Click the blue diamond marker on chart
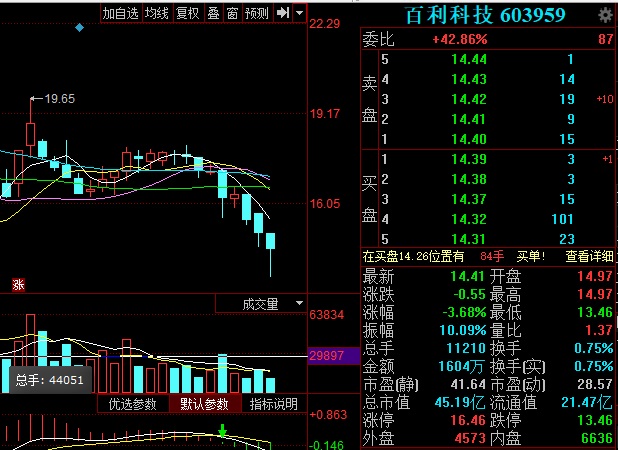 click(x=80, y=27)
